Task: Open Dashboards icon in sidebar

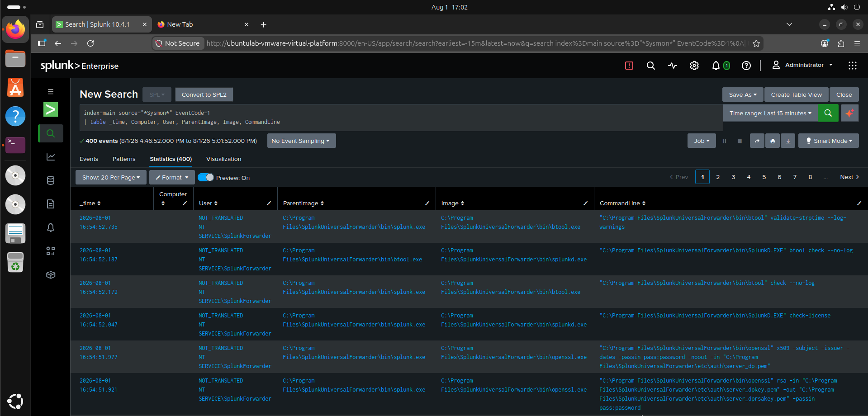Action: pyautogui.click(x=51, y=251)
